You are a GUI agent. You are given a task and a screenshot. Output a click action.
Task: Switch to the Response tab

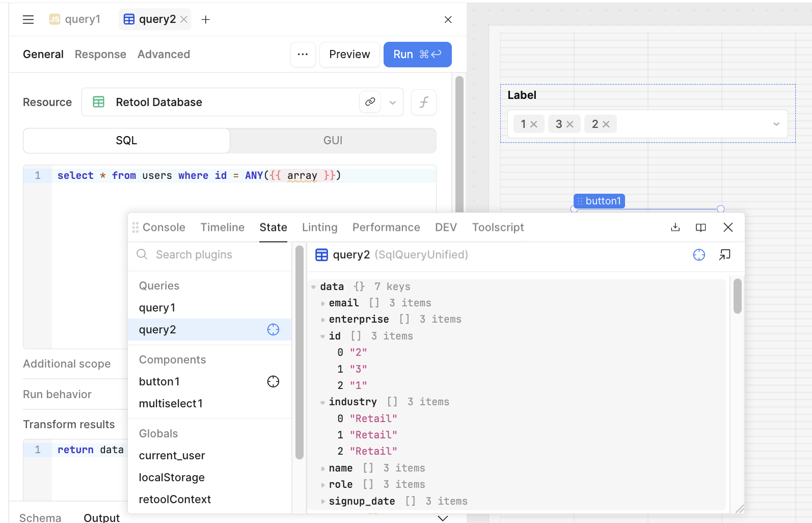pyautogui.click(x=100, y=55)
